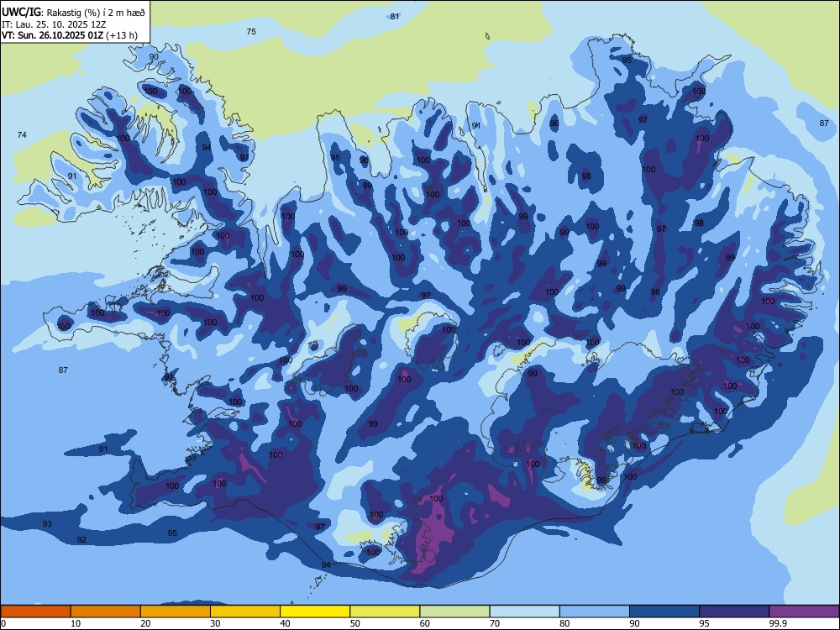840x630 pixels.
Task: Click the humidity value '75' over the sea
Action: pyautogui.click(x=251, y=32)
